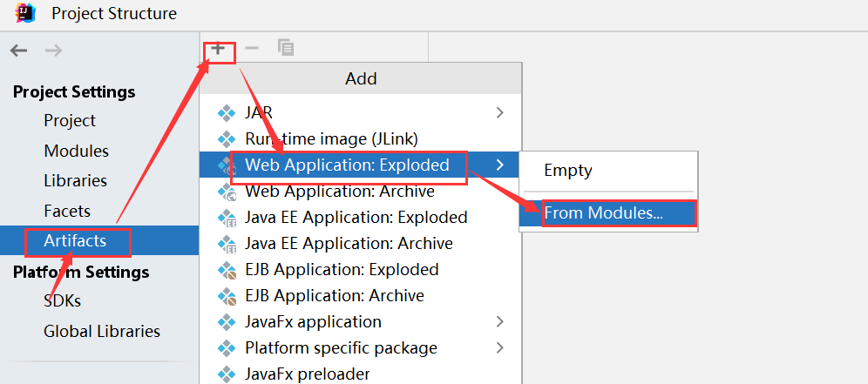The width and height of the screenshot is (868, 384).
Task: Expand the Platform specific package submenu arrow
Action: click(500, 348)
